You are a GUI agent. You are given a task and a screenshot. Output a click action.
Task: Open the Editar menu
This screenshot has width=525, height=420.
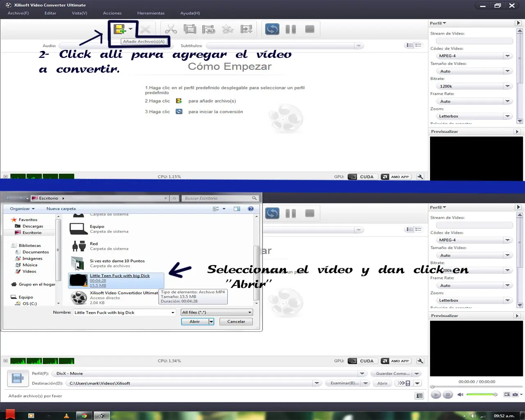[50, 13]
